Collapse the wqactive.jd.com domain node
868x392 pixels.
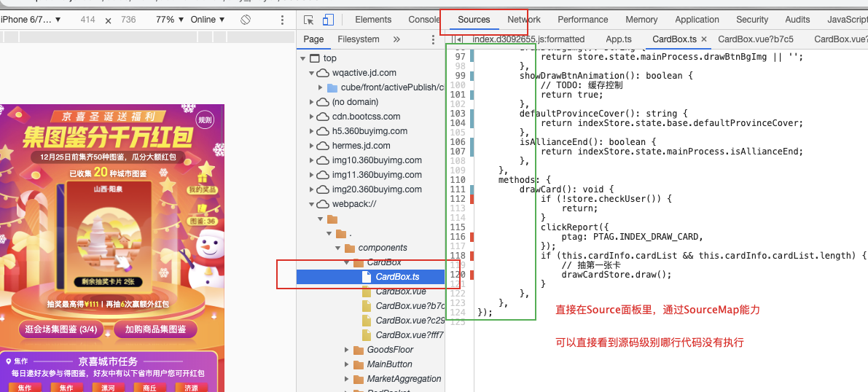(312, 73)
